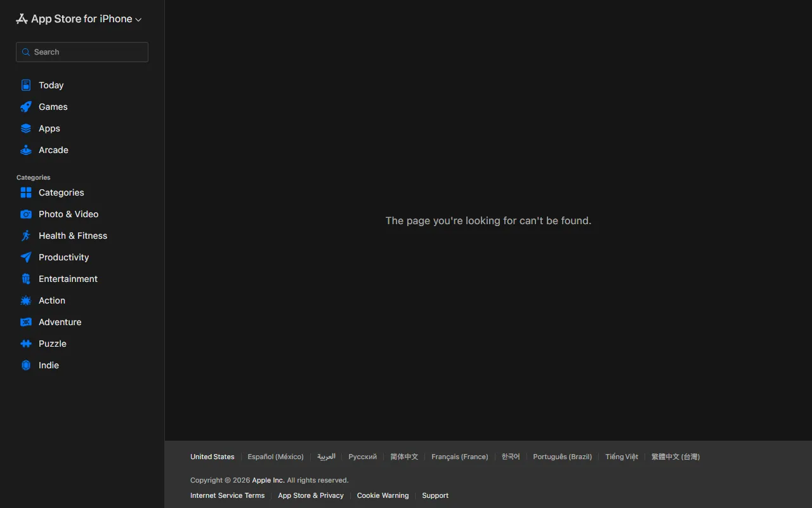Screen dimensions: 812x508
Task: Open the Support footer link
Action: [435, 495]
